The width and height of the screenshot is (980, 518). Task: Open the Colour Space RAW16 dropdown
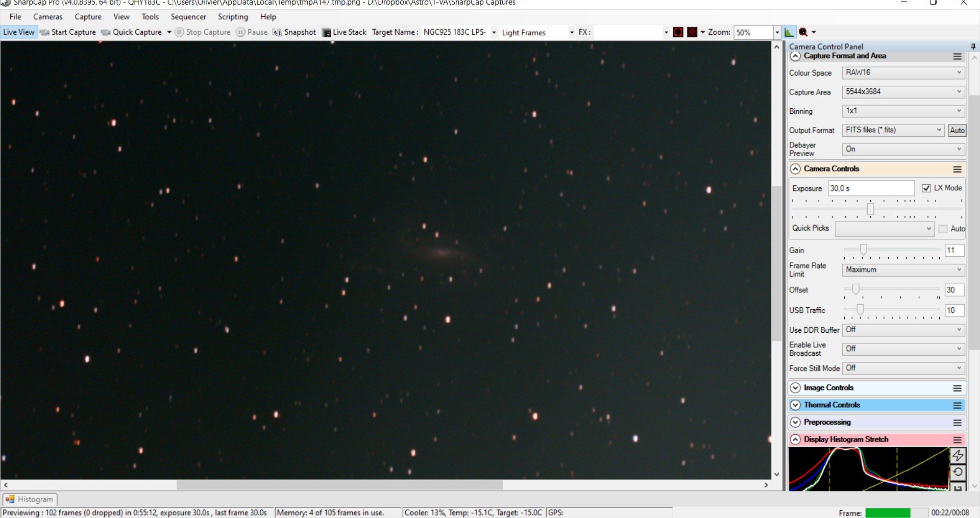pos(903,73)
